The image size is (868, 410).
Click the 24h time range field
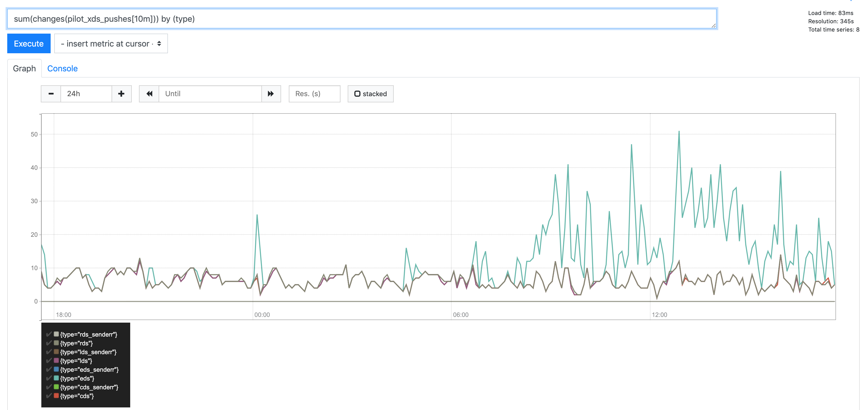click(86, 94)
